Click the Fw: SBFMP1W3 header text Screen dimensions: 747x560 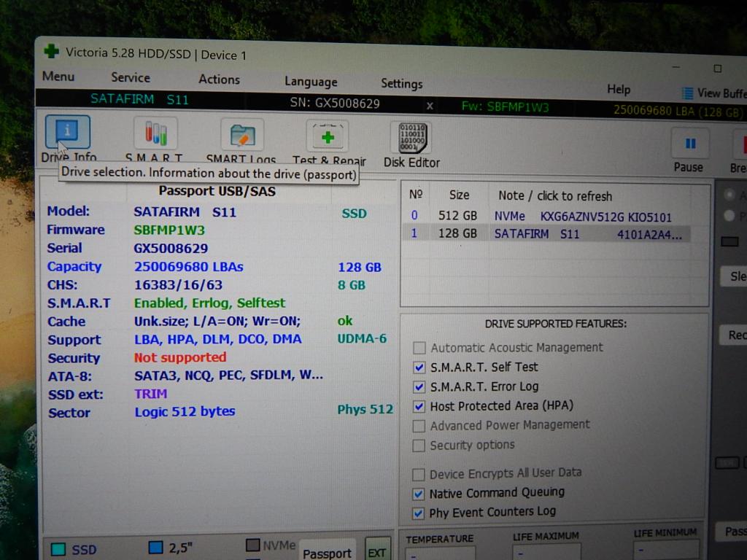coord(505,106)
